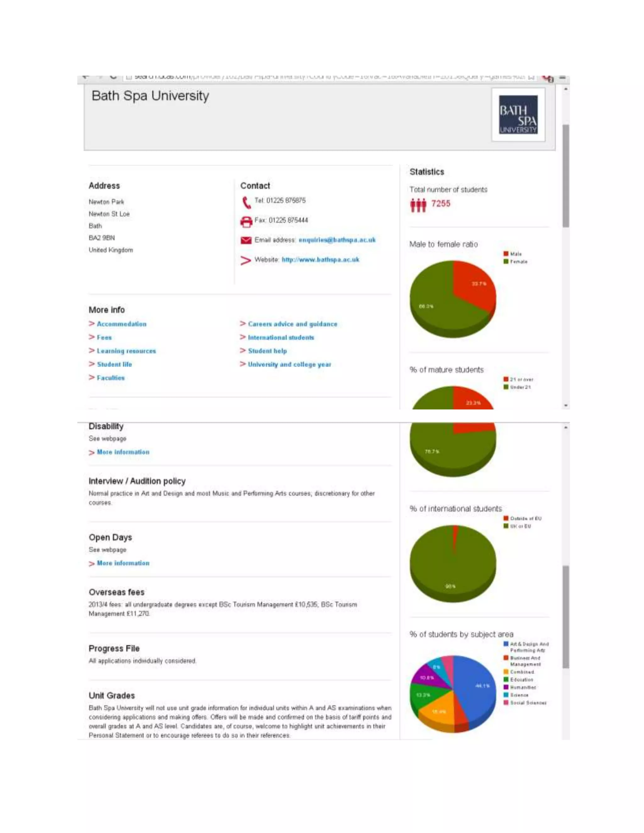Open the Accommodation link
This screenshot has width=644, height=833.
point(121,324)
